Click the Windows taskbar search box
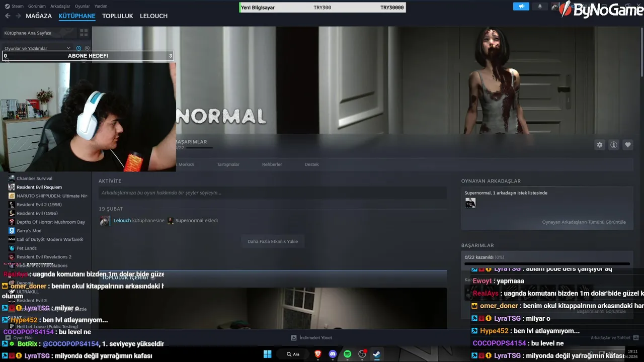 [x=293, y=354]
